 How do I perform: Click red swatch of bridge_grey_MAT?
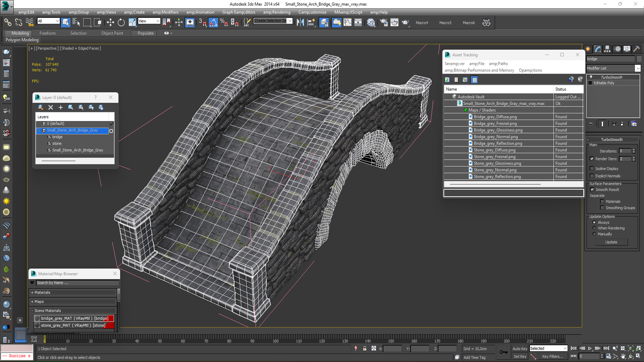(x=111, y=318)
